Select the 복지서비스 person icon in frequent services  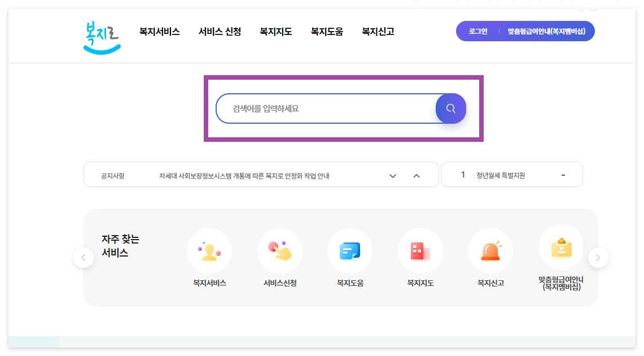point(209,250)
